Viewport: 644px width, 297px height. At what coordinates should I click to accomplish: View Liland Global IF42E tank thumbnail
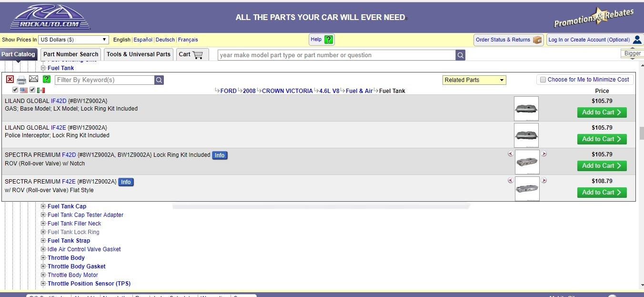pos(526,135)
